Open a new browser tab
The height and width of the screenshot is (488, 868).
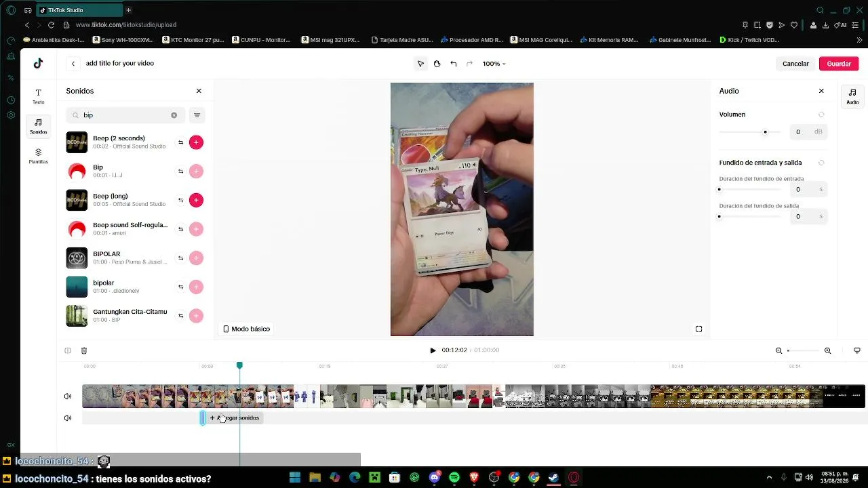(128, 10)
